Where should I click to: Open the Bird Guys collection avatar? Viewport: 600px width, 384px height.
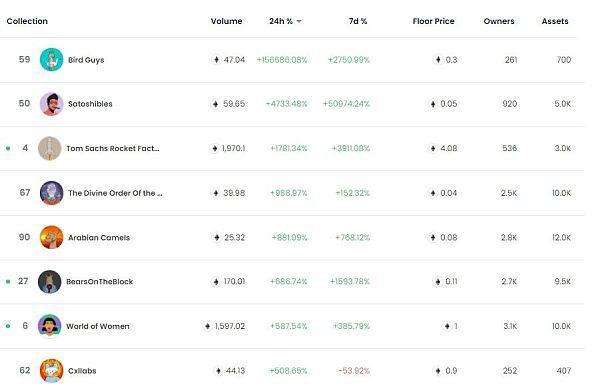pyautogui.click(x=51, y=60)
